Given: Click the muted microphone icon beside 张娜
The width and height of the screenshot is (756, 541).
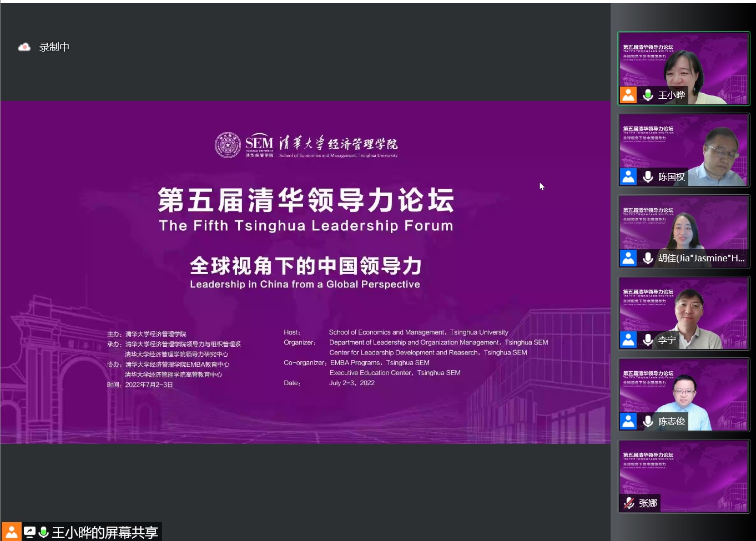Looking at the screenshot, I should click(629, 503).
